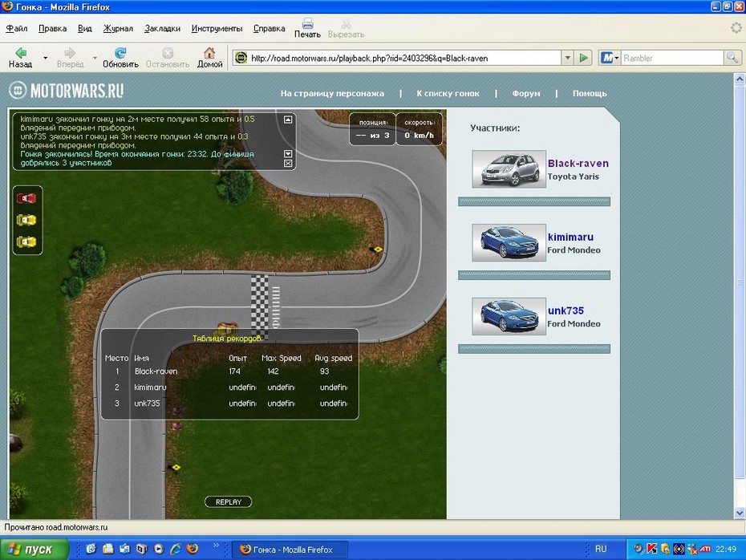Open the Закладки menu
The image size is (746, 560).
pyautogui.click(x=162, y=28)
